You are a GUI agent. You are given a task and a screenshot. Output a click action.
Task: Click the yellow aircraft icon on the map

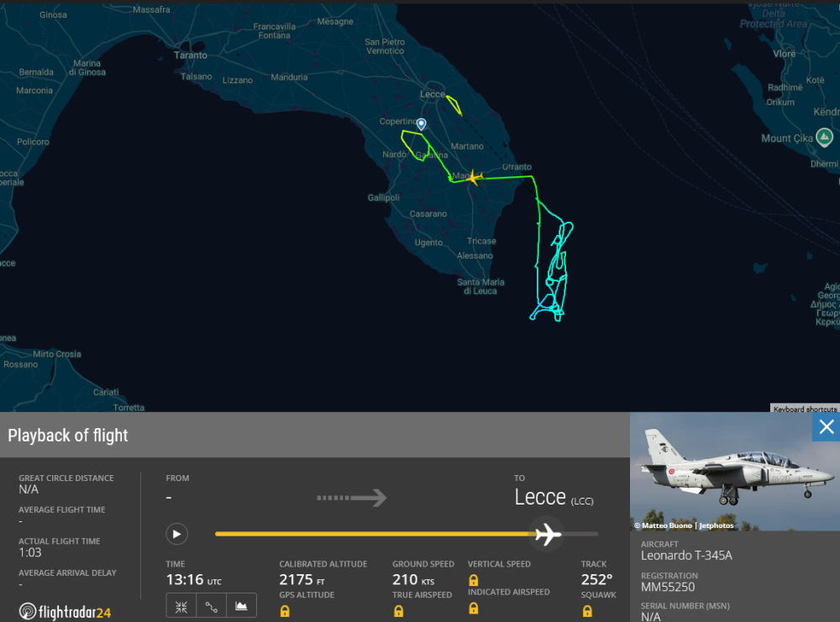473,177
